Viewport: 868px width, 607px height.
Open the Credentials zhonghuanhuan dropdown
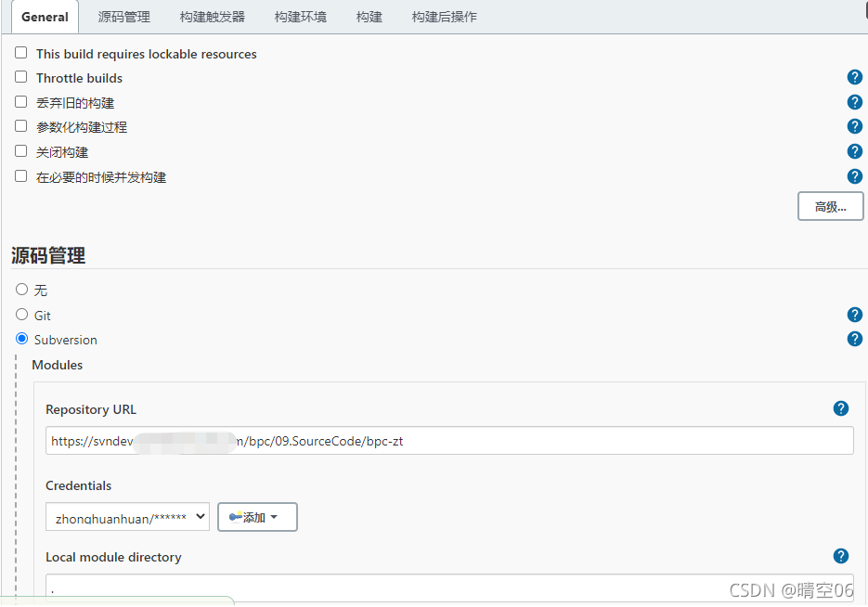tap(127, 517)
